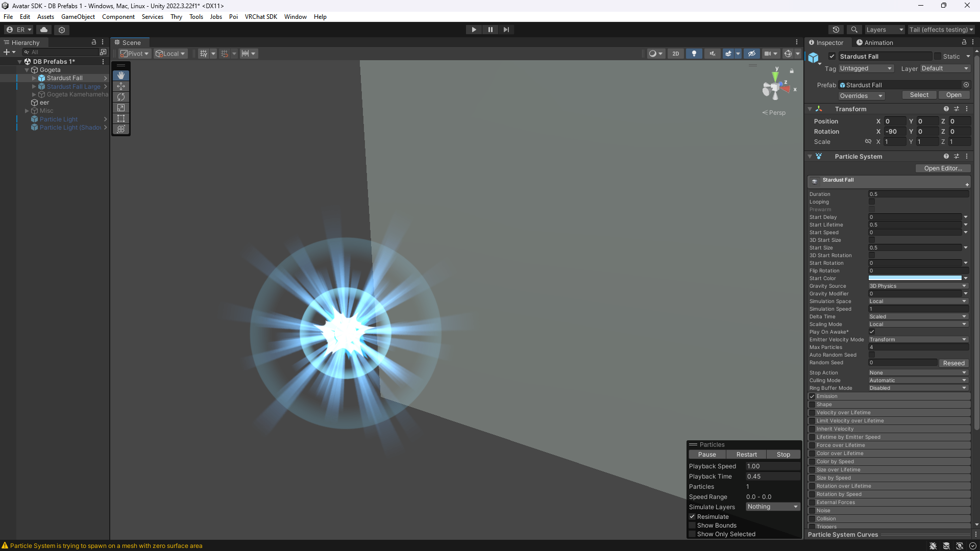
Task: Click the cloud services icon
Action: coord(44,30)
